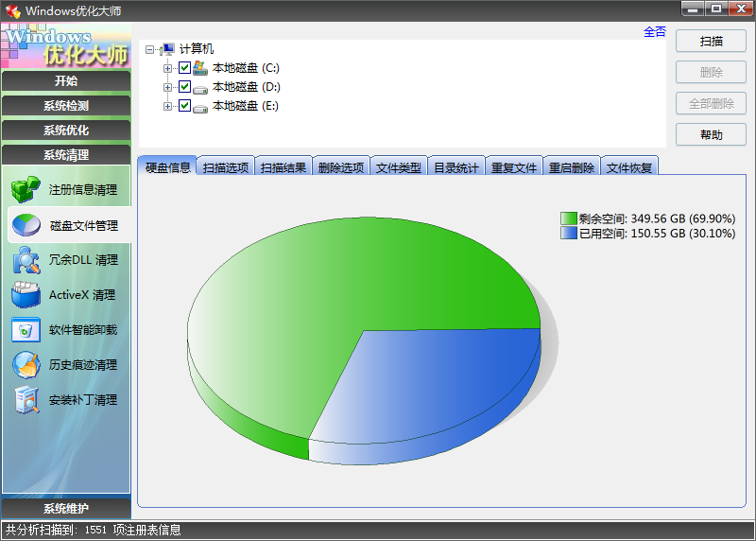
Task: Close the Windows优化大师 window
Action: click(741, 9)
